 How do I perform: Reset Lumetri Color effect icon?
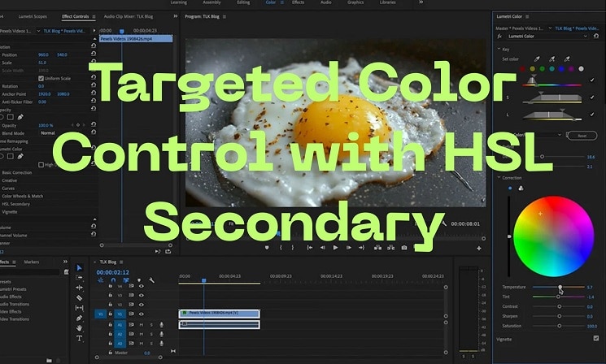(596, 36)
